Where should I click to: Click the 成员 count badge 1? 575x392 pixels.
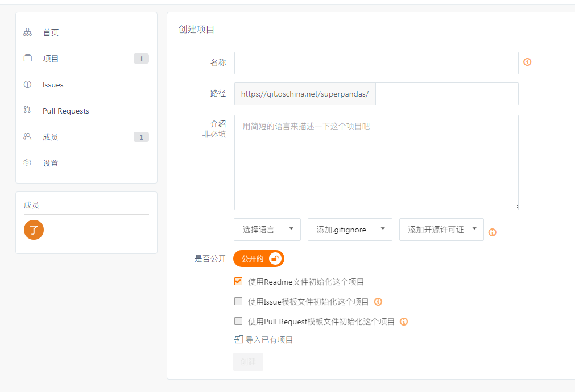click(x=141, y=137)
